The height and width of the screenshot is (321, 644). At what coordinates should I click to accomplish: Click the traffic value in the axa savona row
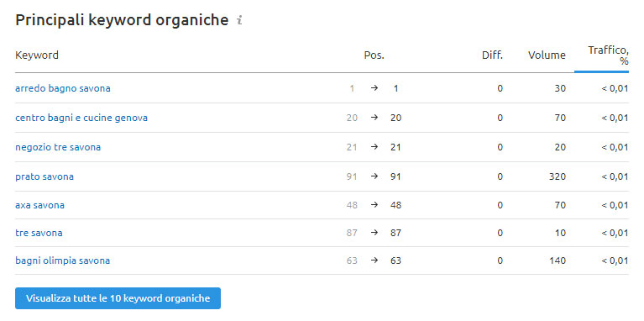pyautogui.click(x=615, y=205)
